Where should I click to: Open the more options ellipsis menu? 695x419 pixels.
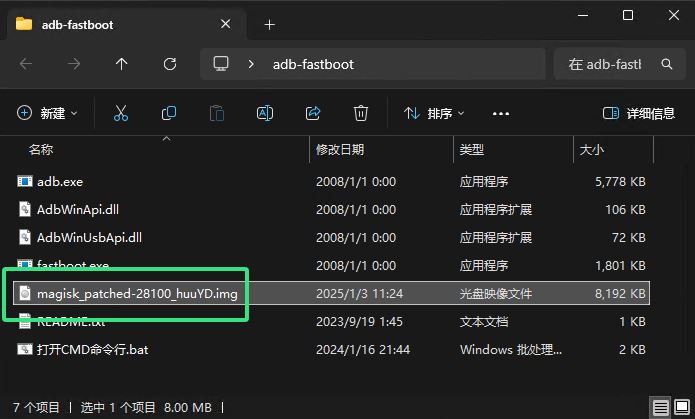point(501,114)
